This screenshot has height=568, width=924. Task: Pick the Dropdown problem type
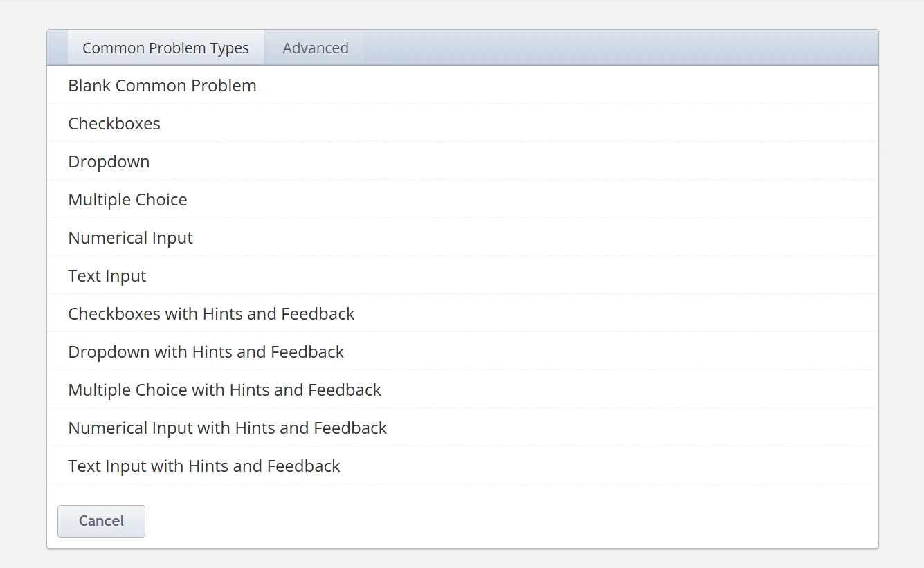pos(462,161)
